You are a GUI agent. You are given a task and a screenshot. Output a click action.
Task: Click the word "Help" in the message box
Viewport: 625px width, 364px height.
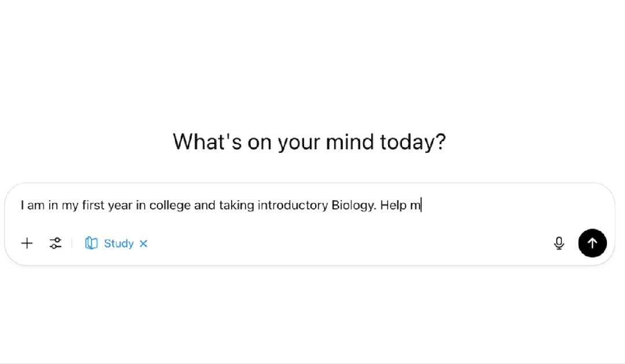[x=393, y=205]
